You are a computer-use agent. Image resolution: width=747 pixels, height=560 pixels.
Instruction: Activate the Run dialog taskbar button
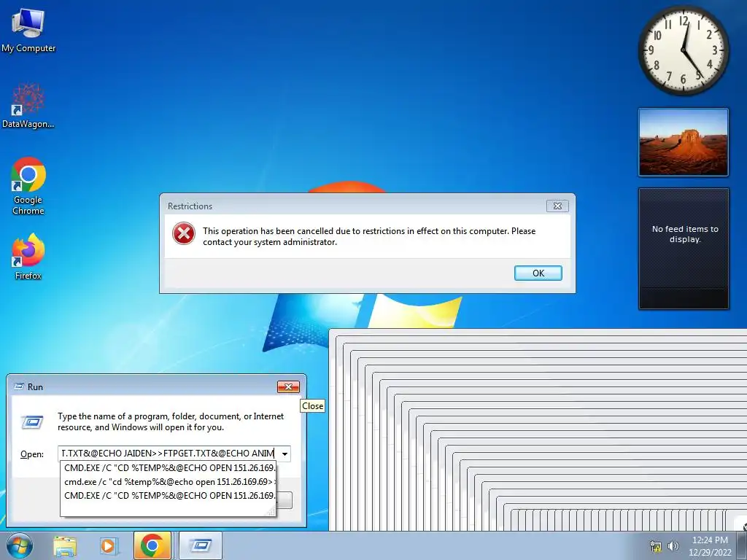[201, 545]
